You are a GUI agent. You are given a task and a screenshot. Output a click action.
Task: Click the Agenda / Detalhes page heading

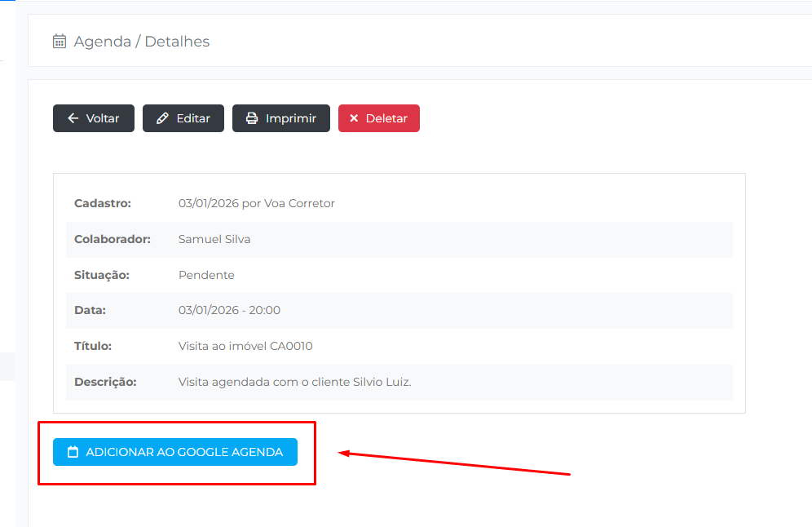(142, 42)
